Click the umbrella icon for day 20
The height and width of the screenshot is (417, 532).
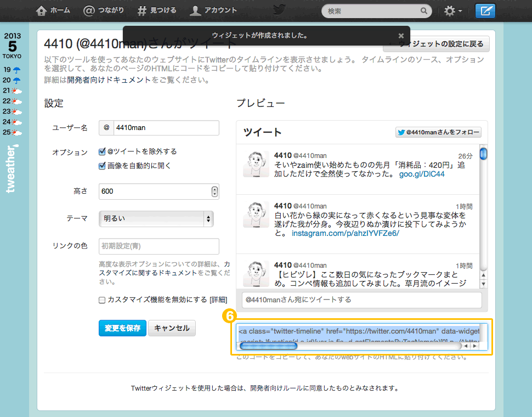pos(16,81)
